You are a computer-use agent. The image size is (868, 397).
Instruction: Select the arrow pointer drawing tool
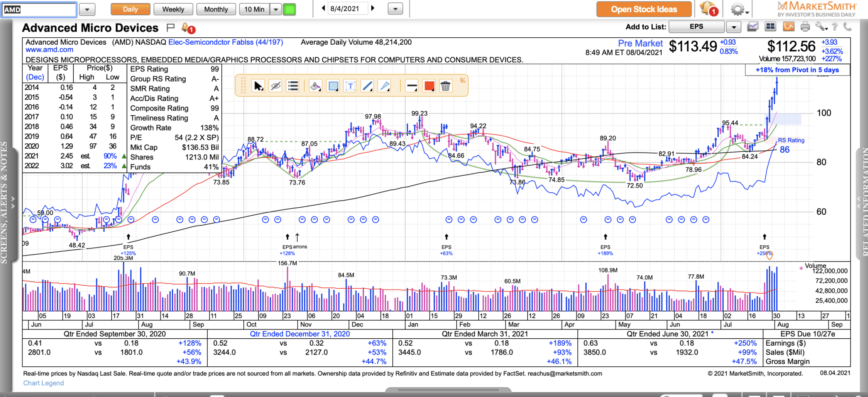click(259, 86)
